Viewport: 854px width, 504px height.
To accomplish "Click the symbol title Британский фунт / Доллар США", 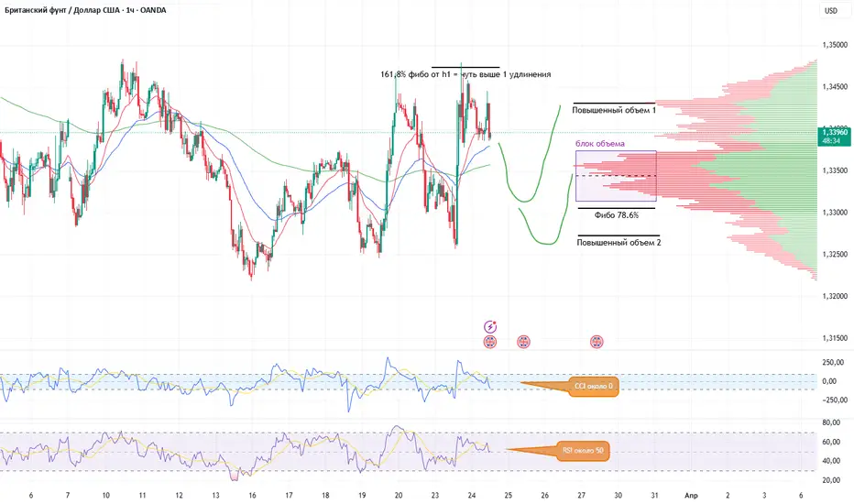I will click(x=62, y=10).
